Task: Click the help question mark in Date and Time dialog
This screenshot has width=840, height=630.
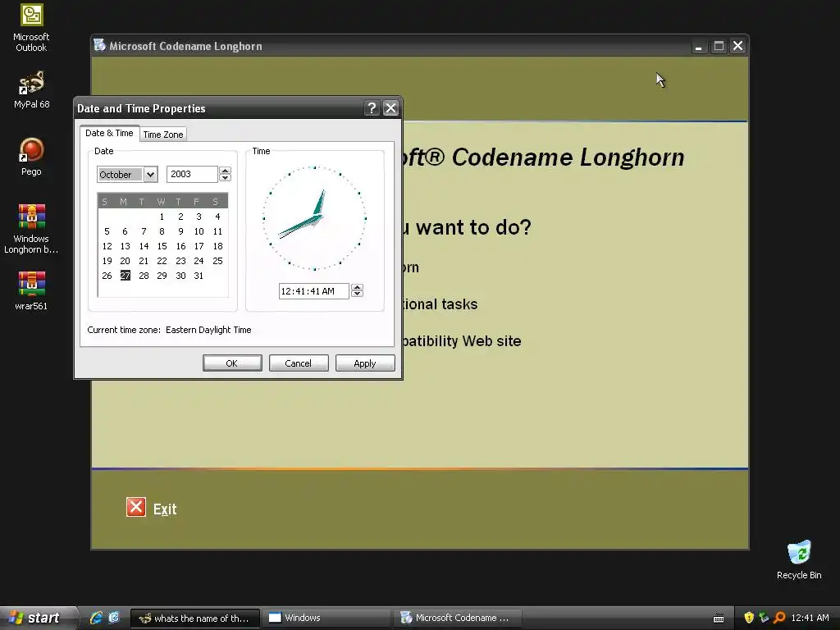Action: (372, 108)
